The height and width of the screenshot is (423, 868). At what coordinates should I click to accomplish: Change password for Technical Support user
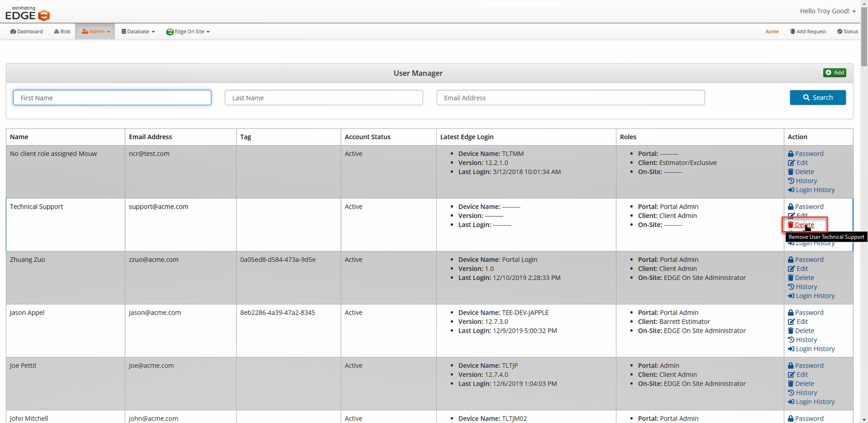(x=805, y=207)
